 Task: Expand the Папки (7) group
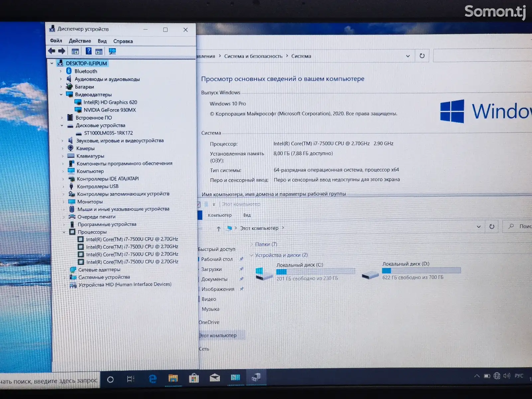click(x=252, y=244)
